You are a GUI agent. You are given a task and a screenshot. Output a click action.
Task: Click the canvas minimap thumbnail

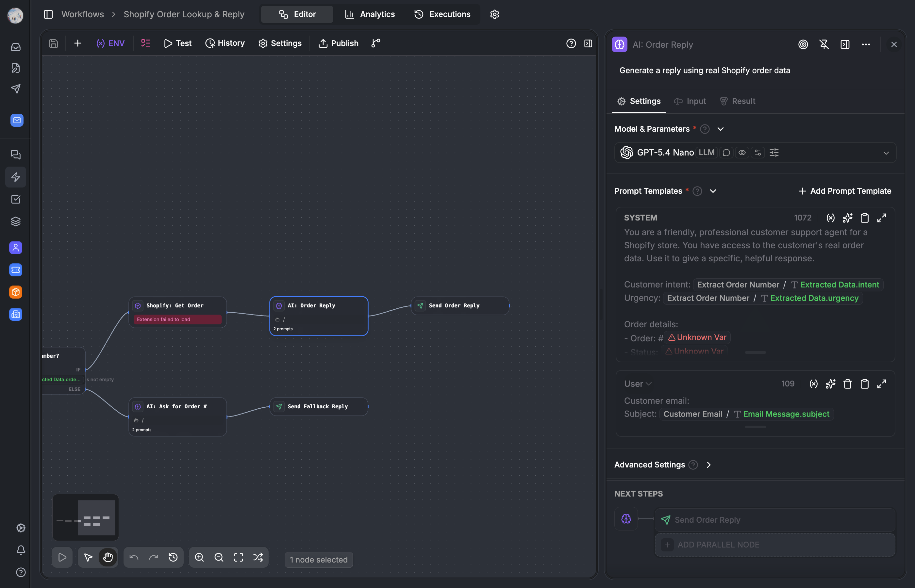[86, 517]
